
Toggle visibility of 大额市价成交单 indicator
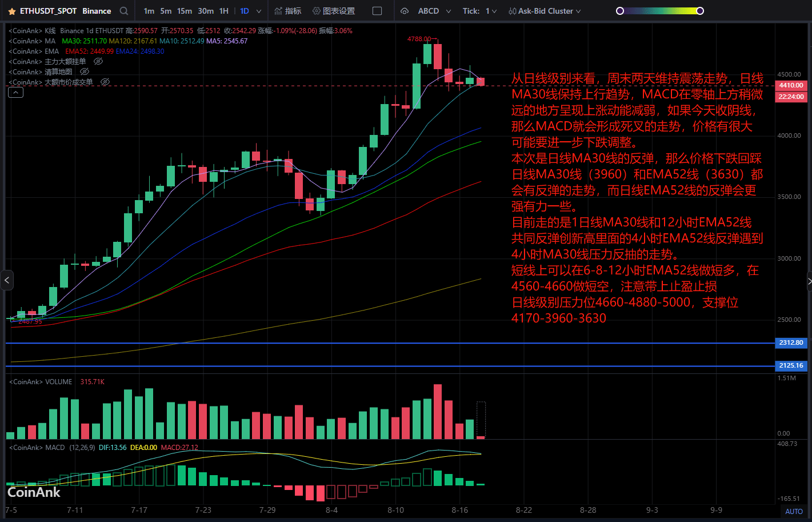(105, 82)
